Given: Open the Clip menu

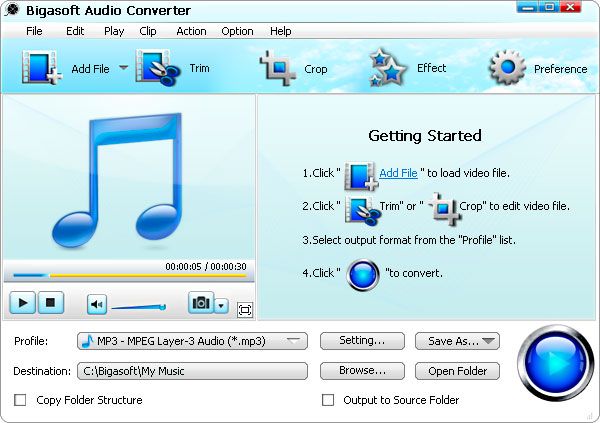Looking at the screenshot, I should tap(148, 31).
